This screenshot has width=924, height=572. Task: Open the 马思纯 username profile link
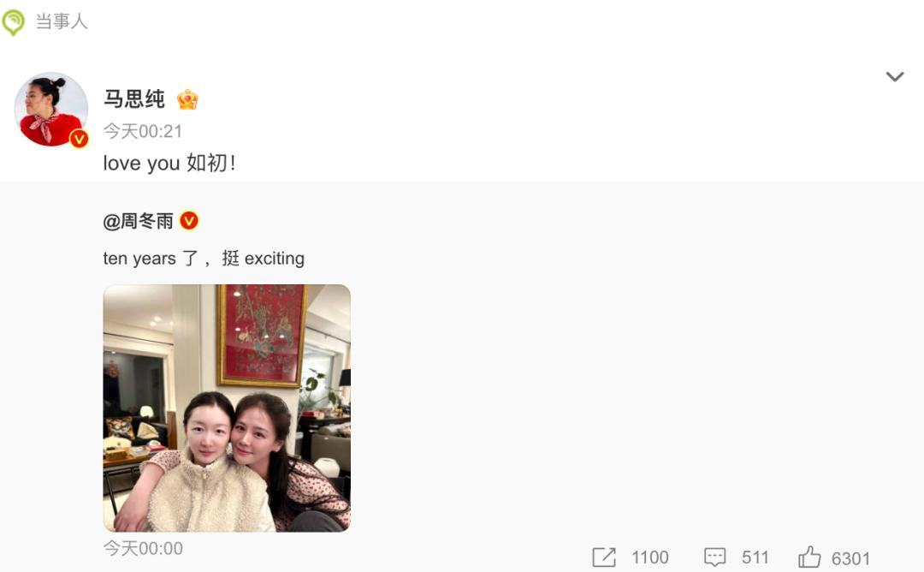pos(134,98)
